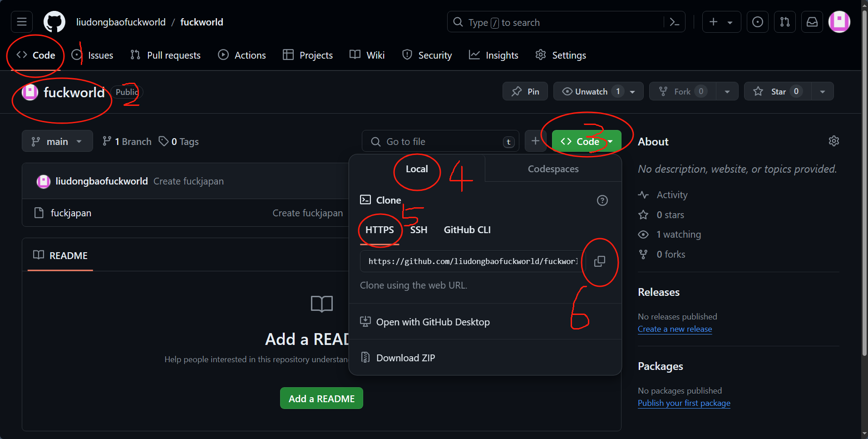The height and width of the screenshot is (439, 868).
Task: Click the clone help question icon
Action: coord(602,200)
